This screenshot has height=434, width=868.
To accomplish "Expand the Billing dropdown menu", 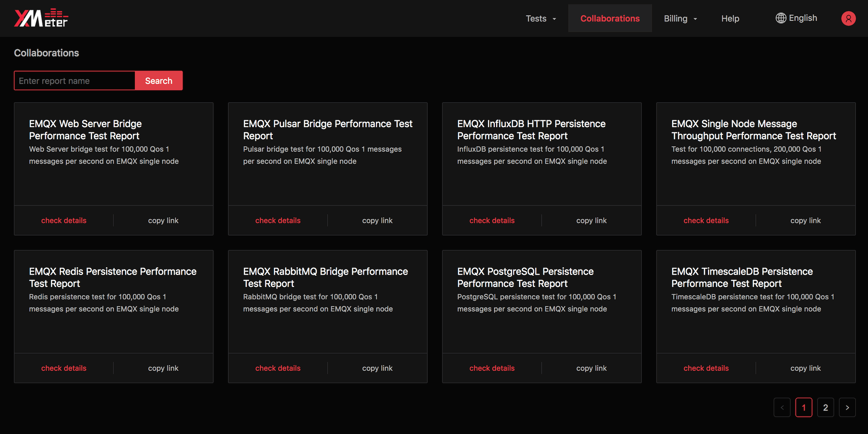I will pyautogui.click(x=680, y=19).
